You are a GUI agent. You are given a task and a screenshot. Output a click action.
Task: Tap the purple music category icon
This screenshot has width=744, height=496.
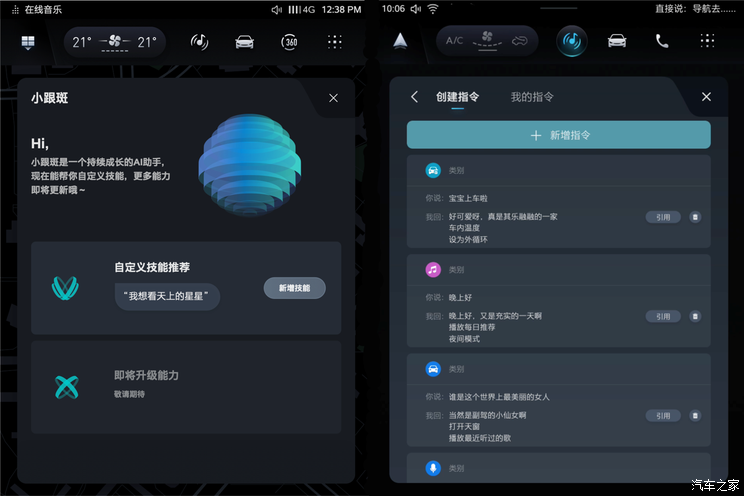(433, 270)
